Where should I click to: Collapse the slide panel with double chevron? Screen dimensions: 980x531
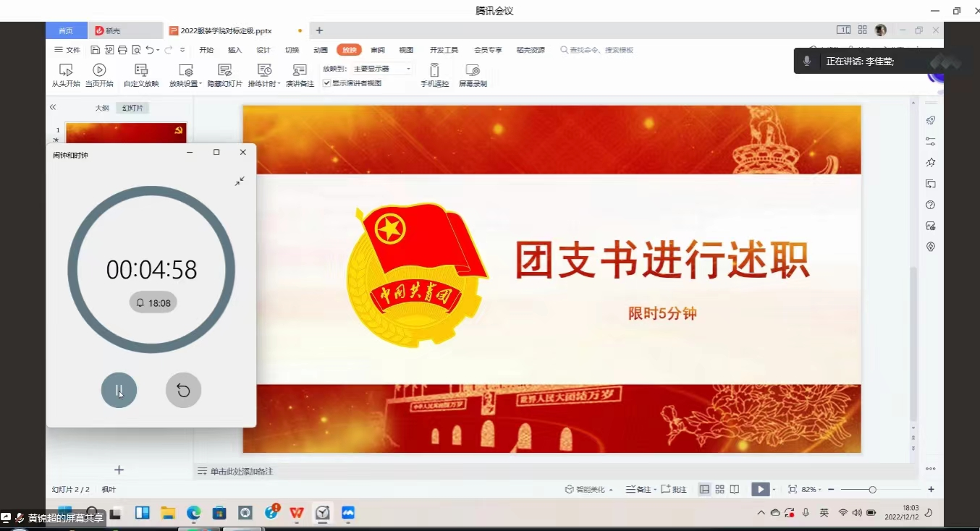(53, 107)
